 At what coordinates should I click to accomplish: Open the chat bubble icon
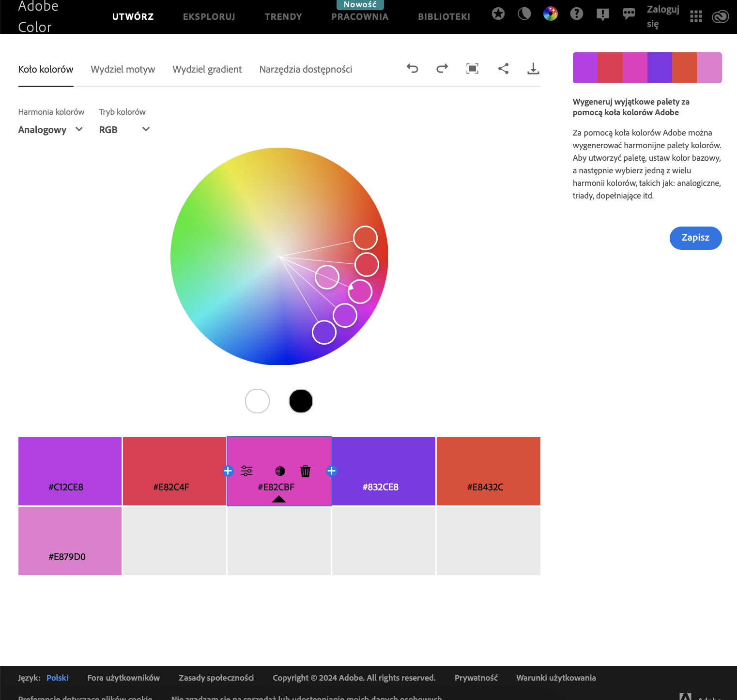pos(629,14)
